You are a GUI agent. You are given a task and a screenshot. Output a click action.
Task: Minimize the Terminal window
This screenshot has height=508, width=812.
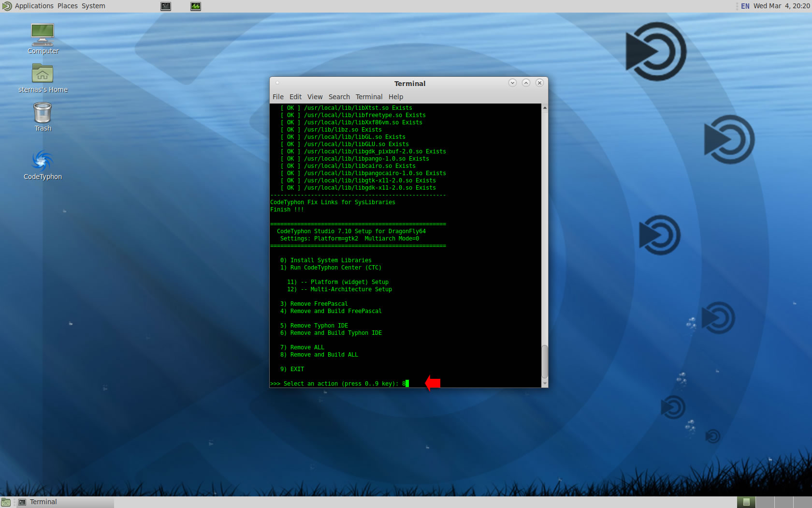coord(512,83)
